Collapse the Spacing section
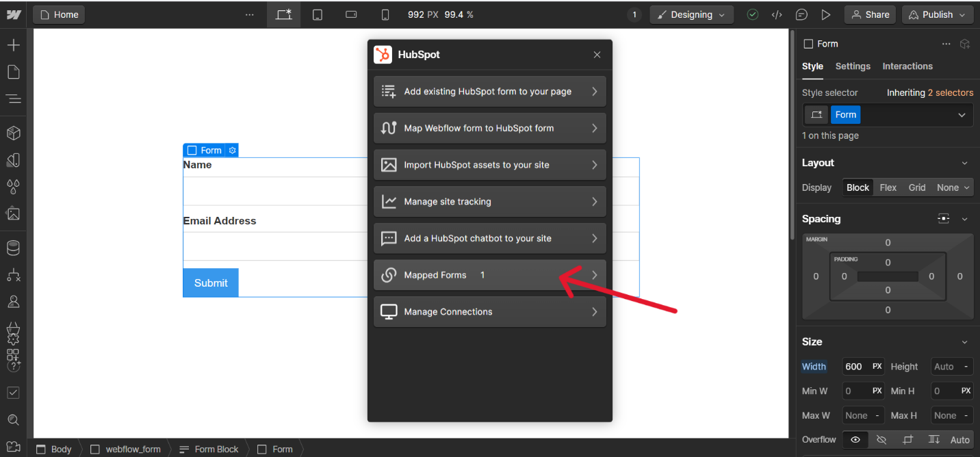This screenshot has height=457, width=980. [965, 219]
